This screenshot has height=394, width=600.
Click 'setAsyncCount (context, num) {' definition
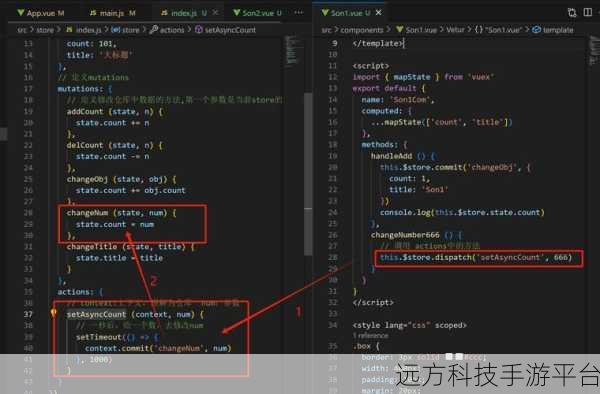pos(135,314)
